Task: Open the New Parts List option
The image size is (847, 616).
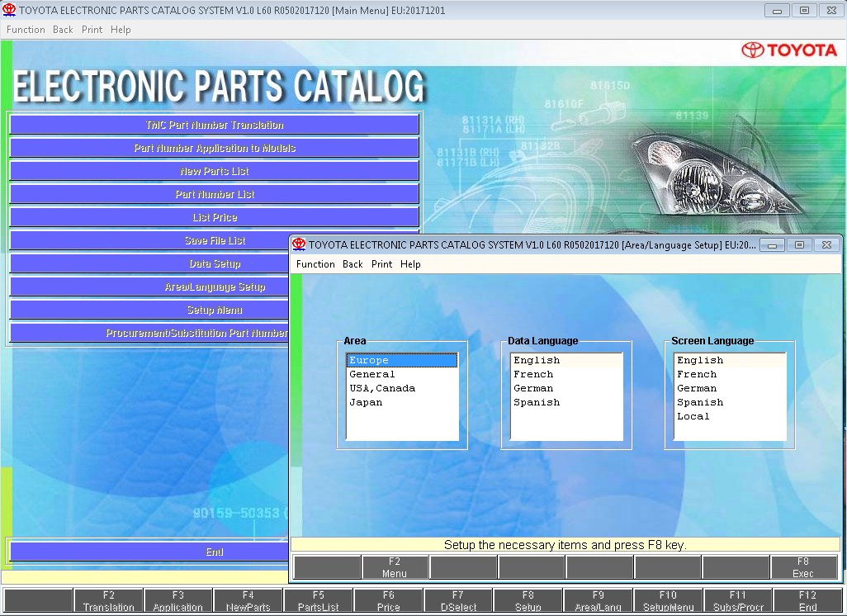Action: pyautogui.click(x=214, y=172)
